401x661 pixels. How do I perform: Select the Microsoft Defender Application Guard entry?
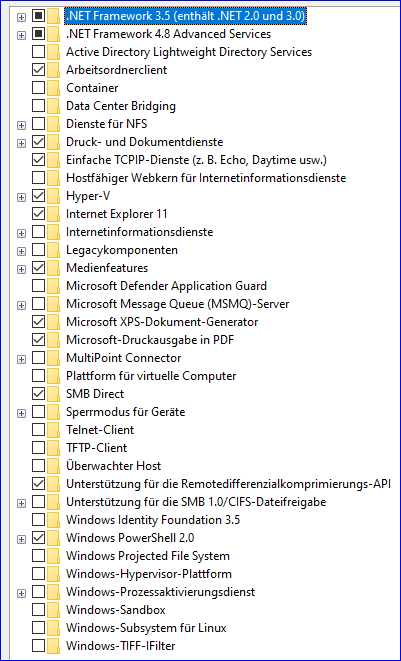[166, 286]
